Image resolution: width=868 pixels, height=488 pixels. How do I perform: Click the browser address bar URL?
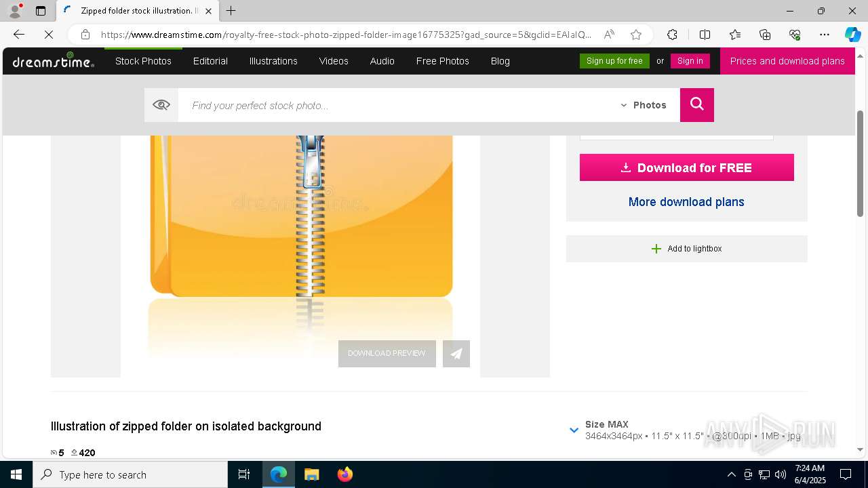pyautogui.click(x=346, y=35)
